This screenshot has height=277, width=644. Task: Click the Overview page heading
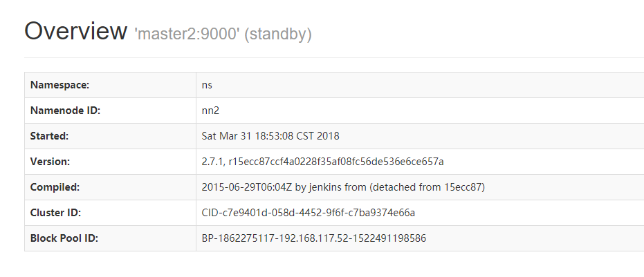click(x=75, y=31)
